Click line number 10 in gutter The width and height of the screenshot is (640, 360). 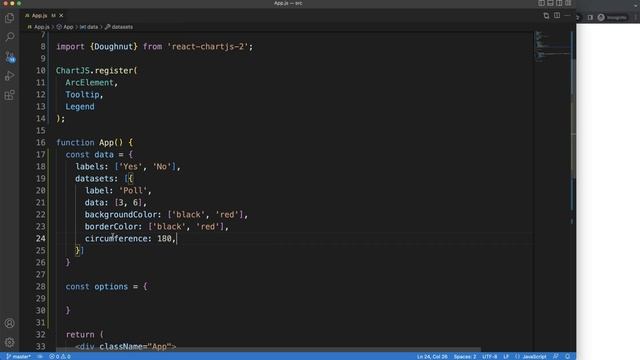[40, 71]
